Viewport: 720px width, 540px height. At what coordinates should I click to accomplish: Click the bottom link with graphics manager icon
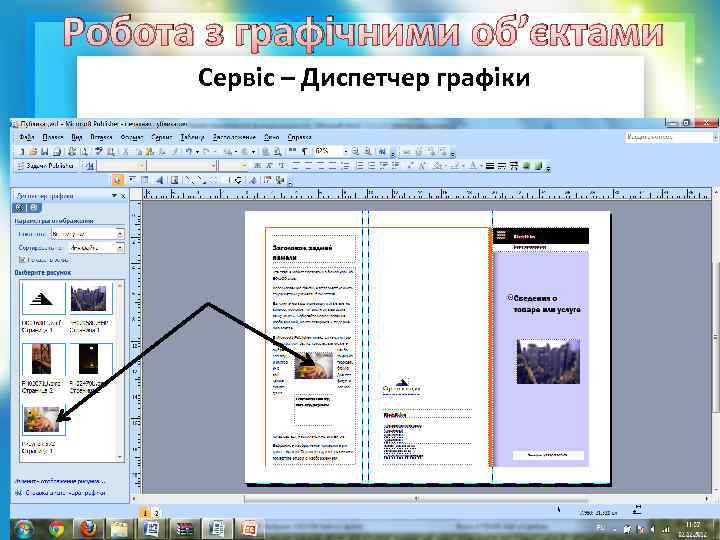(61, 493)
